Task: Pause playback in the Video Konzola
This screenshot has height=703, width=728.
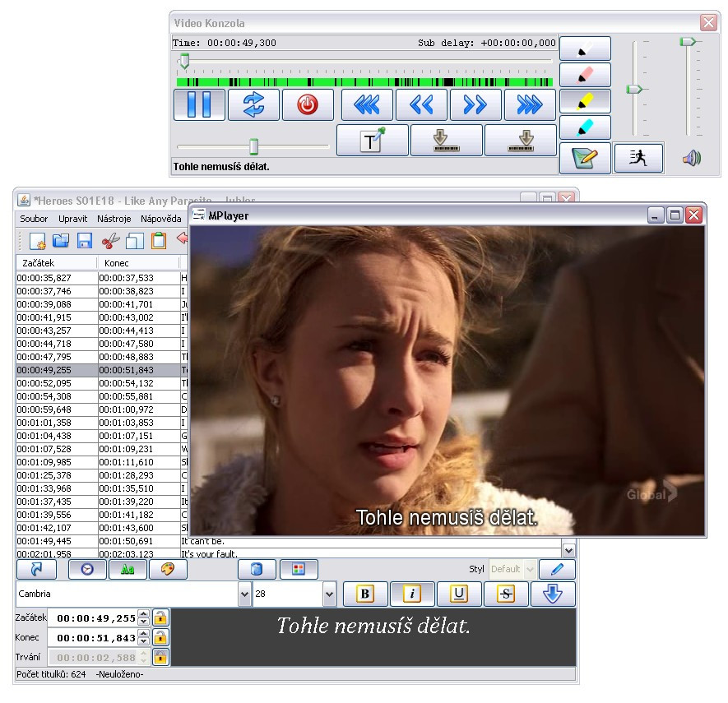Action: click(x=199, y=105)
